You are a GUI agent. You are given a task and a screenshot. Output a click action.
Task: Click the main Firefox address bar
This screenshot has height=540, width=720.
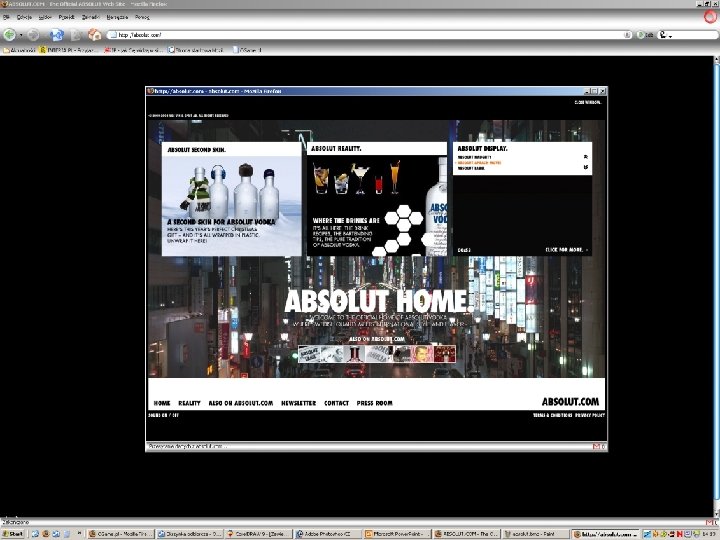[370, 35]
